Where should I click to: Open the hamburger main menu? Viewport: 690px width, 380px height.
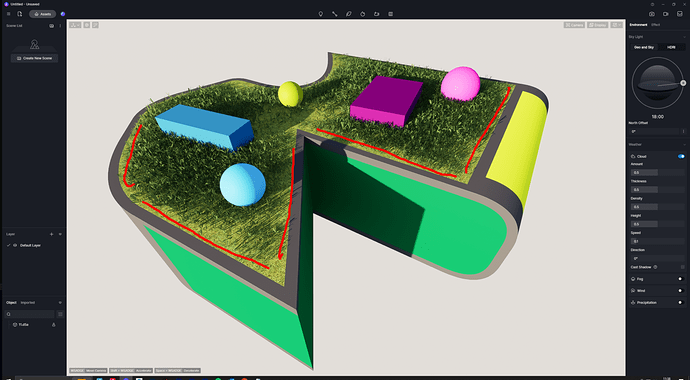click(x=8, y=14)
